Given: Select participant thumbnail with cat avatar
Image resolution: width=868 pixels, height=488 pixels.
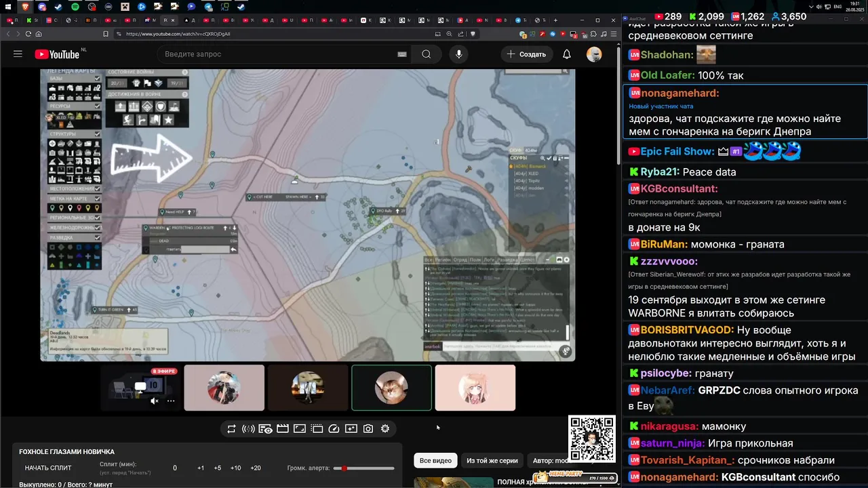Looking at the screenshot, I should [391, 388].
